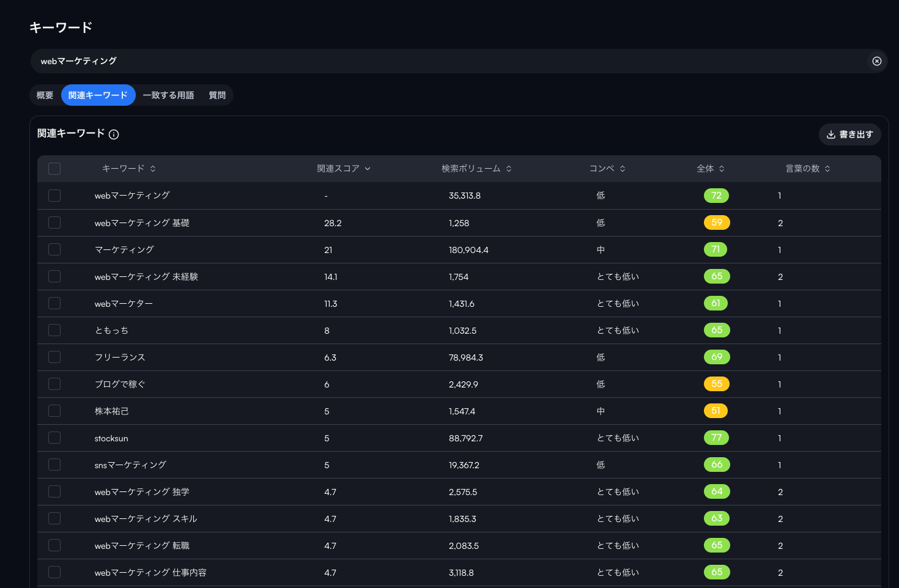Screen dimensions: 899x588
Task: Open the 関連キーワード info tooltip icon
Action: [114, 134]
